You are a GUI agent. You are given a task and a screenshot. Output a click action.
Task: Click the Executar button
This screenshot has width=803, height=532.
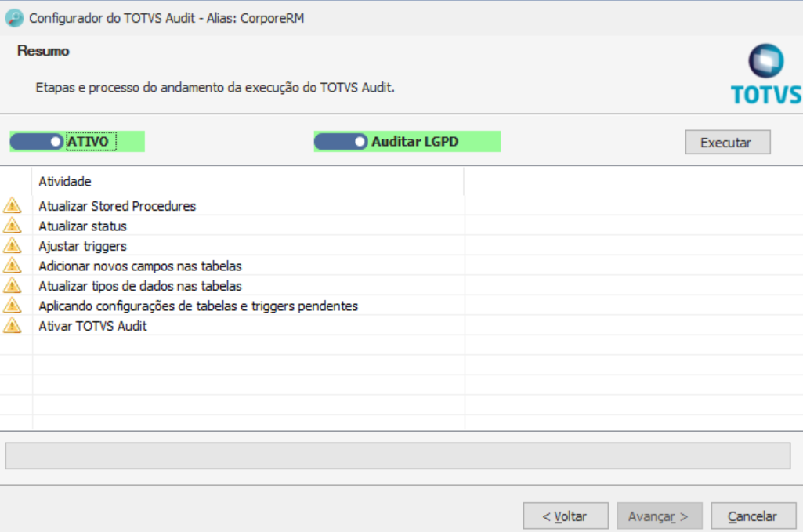[x=727, y=142]
